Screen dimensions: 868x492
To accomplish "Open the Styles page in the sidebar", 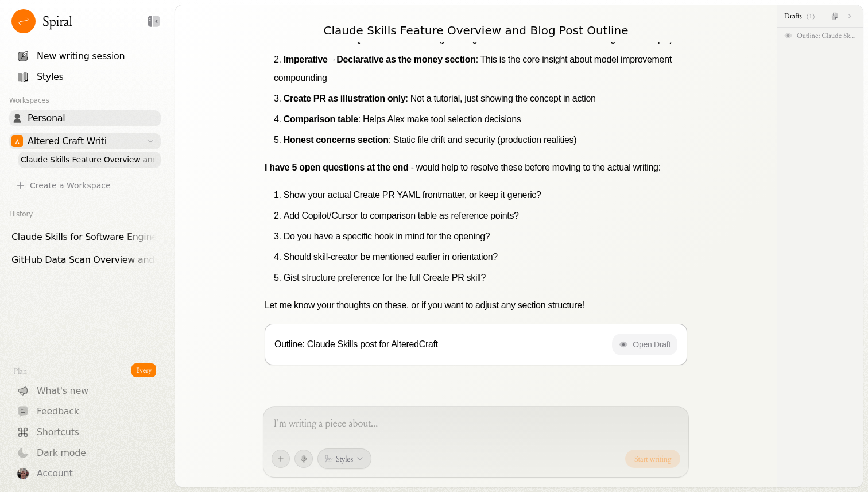I will point(50,77).
